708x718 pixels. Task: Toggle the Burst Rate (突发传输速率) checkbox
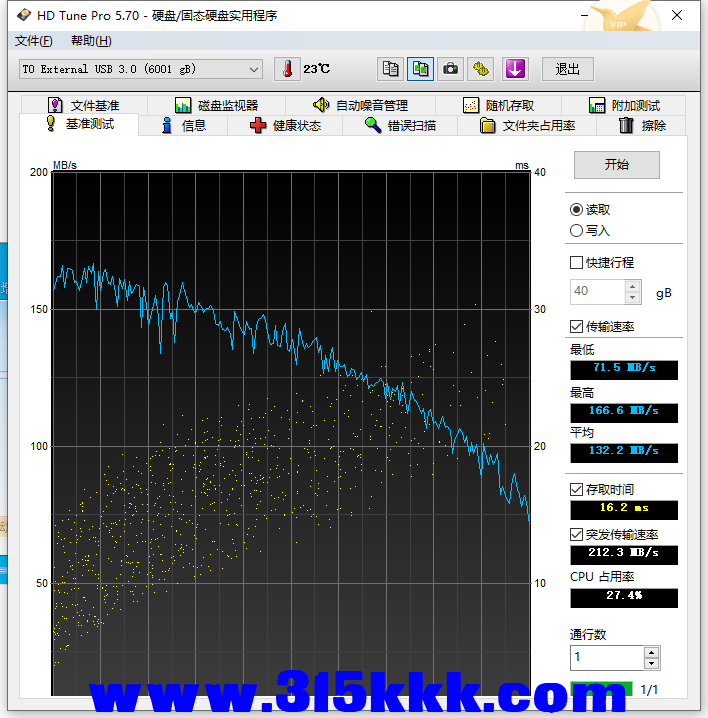click(x=576, y=535)
